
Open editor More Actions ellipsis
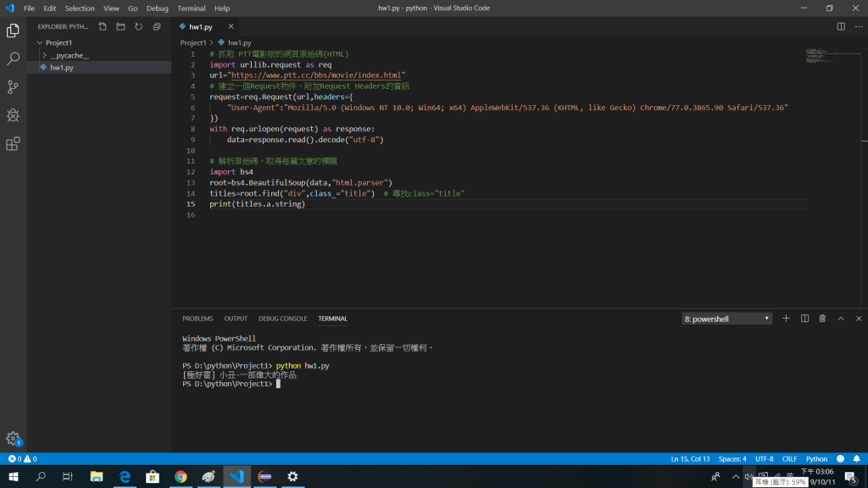[x=859, y=26]
